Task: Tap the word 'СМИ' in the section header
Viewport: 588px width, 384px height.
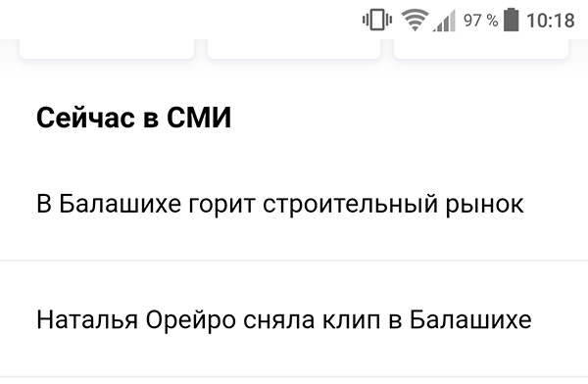Action: 199,118
